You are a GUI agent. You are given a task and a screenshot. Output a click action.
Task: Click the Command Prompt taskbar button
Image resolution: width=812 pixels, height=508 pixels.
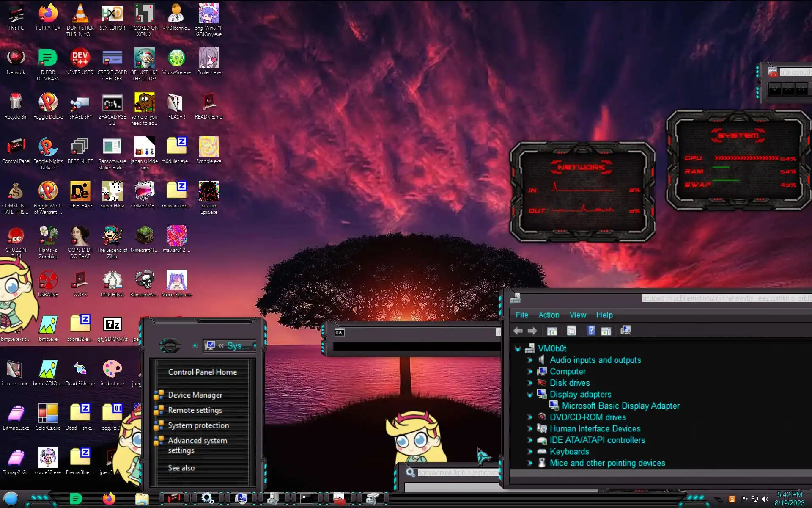(307, 499)
